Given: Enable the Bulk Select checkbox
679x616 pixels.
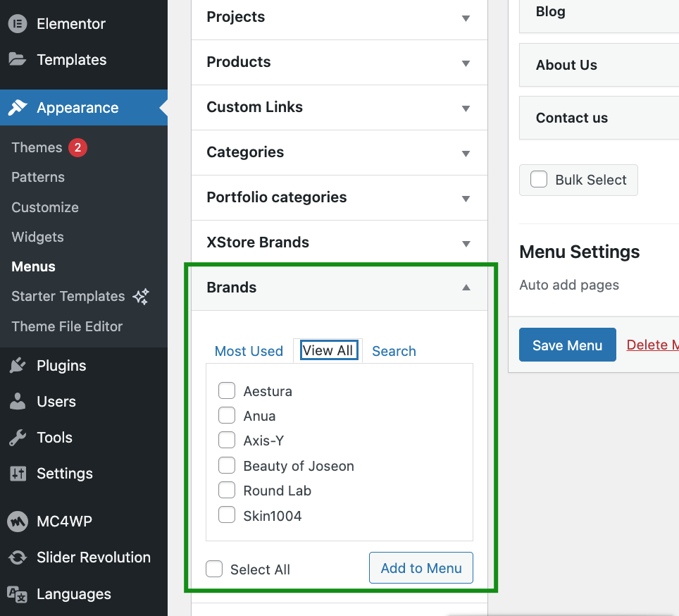Looking at the screenshot, I should pyautogui.click(x=539, y=179).
